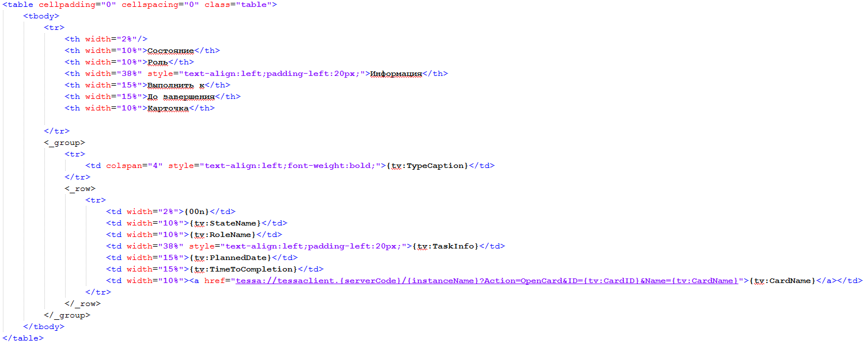The height and width of the screenshot is (344, 868).
Task: Click the colspan="4" attribute
Action: 134,166
